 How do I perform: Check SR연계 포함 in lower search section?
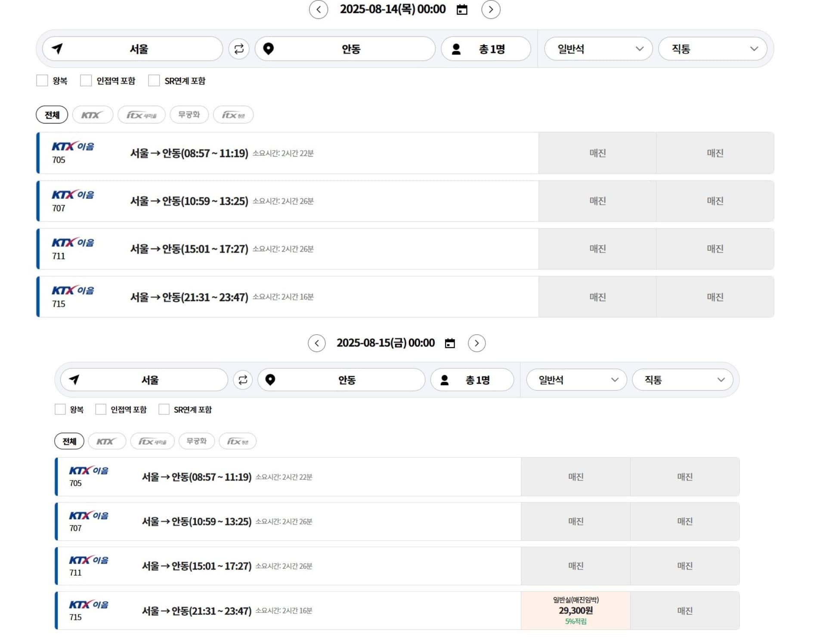tap(164, 409)
